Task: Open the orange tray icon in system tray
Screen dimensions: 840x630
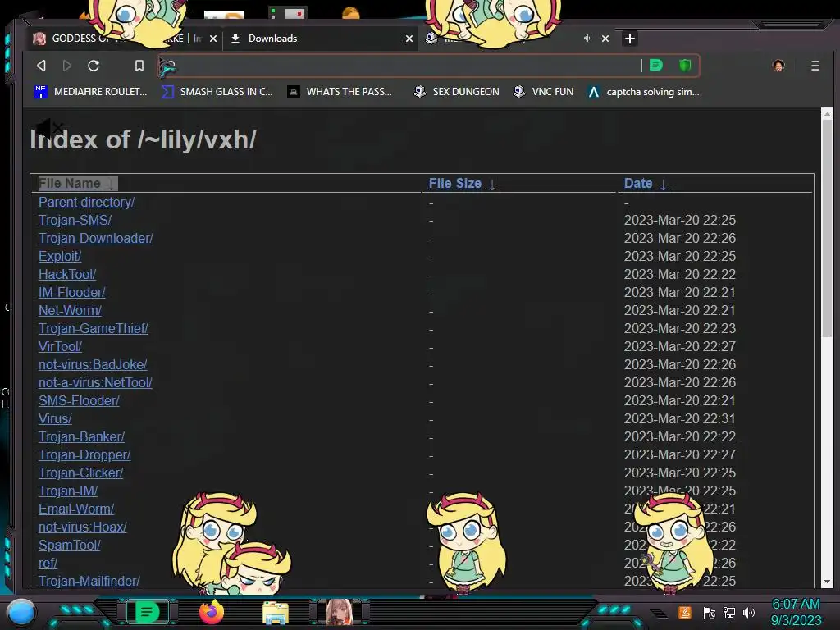Action: [685, 612]
